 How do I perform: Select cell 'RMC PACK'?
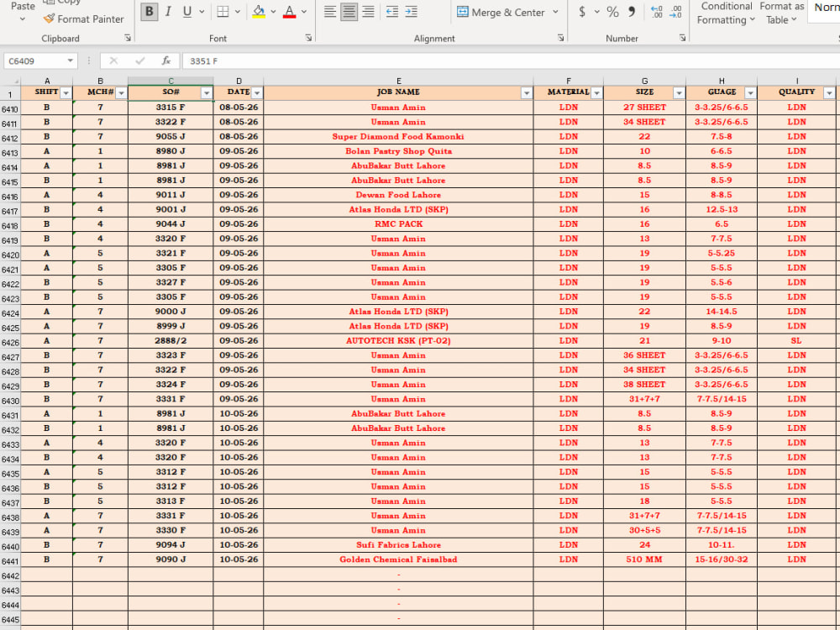[398, 224]
